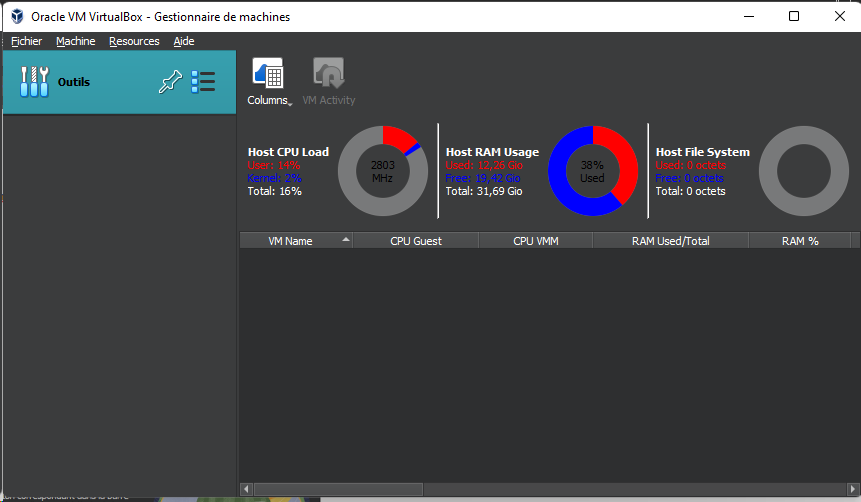
Task: Click the VM Activity toolbar icon
Action: pos(328,72)
